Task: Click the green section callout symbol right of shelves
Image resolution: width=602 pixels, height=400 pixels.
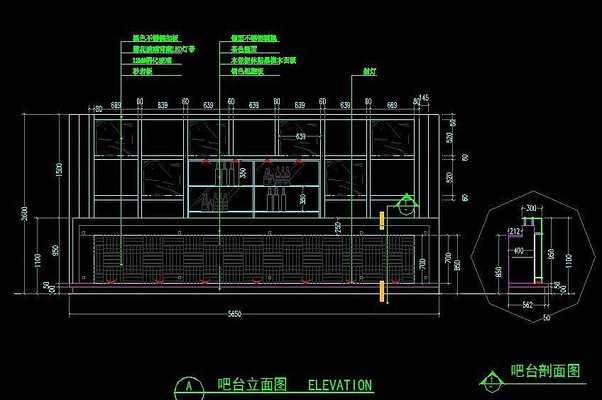Action: click(x=405, y=205)
